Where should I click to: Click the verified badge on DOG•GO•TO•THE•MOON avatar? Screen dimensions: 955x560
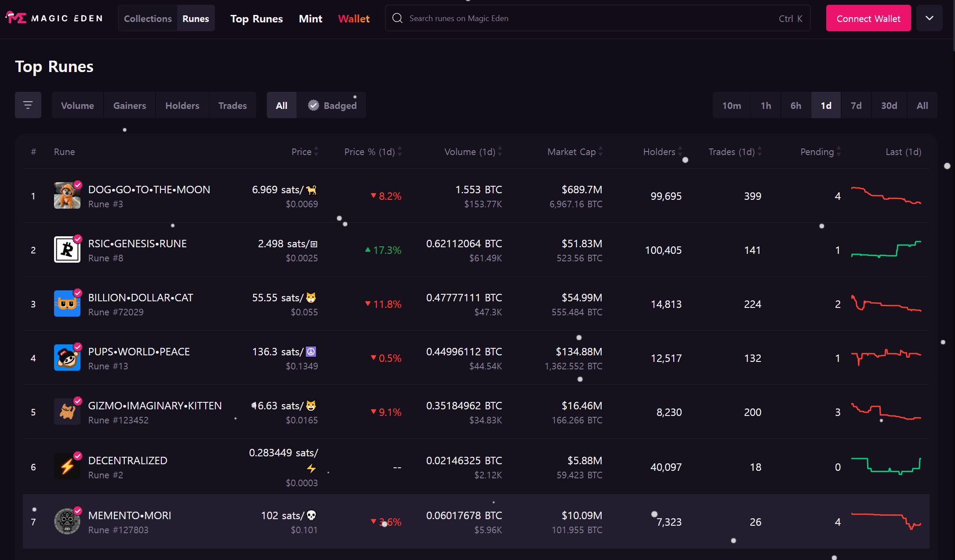click(x=78, y=185)
